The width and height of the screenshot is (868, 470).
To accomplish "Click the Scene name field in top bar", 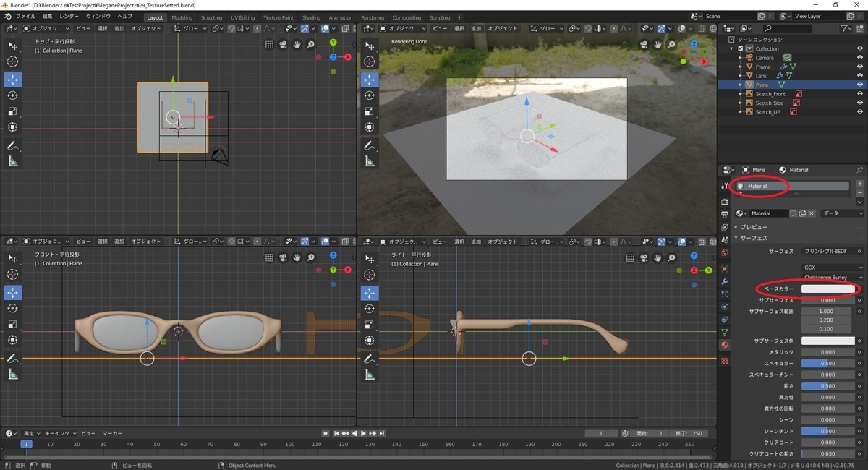I will (x=731, y=16).
